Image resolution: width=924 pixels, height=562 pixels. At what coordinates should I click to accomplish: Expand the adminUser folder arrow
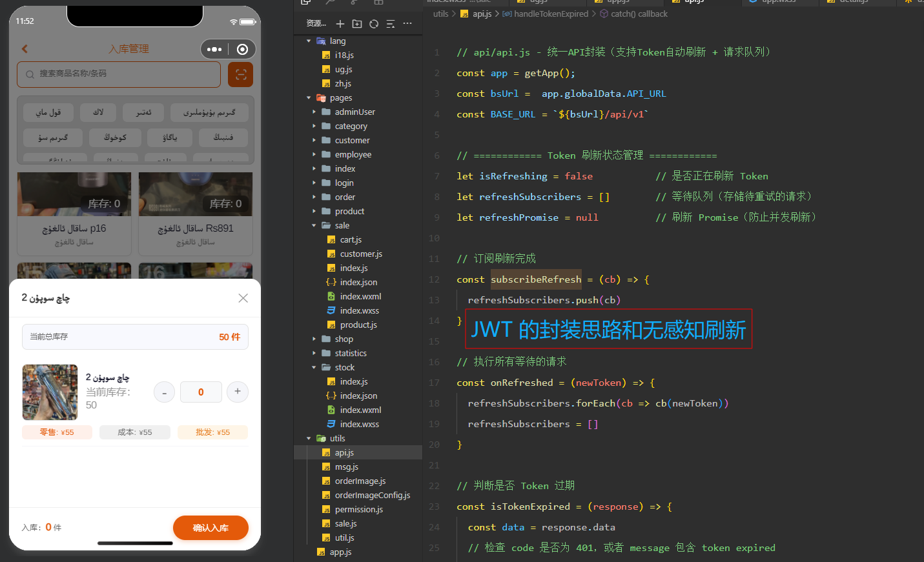tap(314, 112)
